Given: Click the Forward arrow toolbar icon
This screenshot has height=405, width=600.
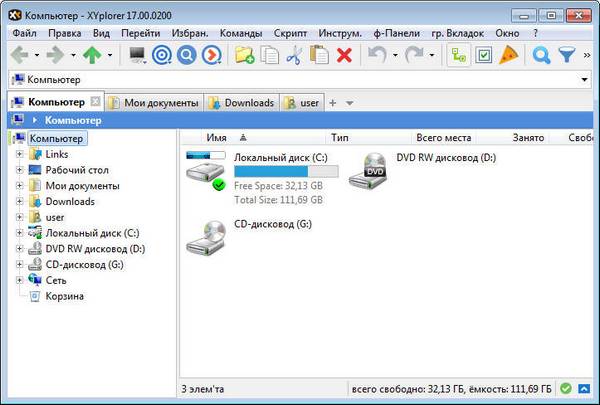Looking at the screenshot, I should [55, 55].
